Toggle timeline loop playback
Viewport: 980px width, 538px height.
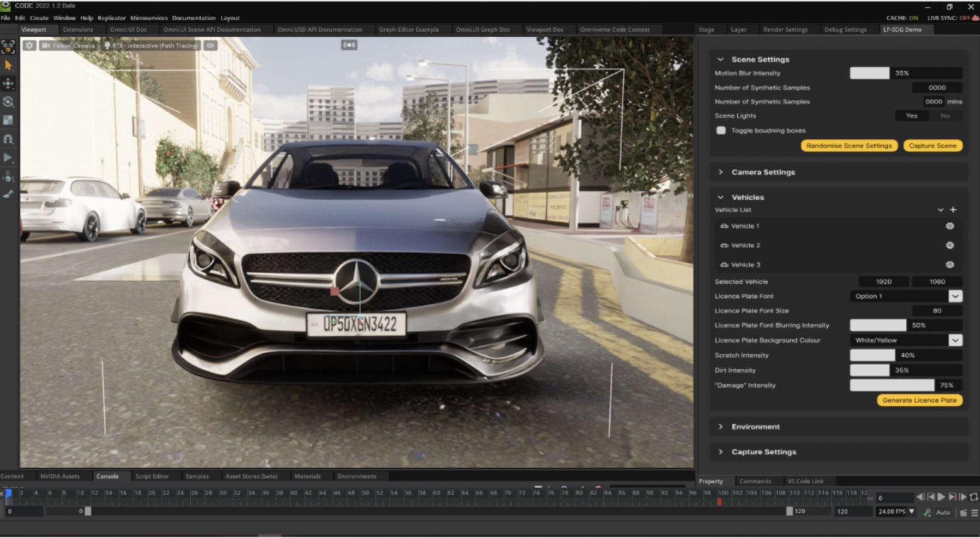[974, 497]
